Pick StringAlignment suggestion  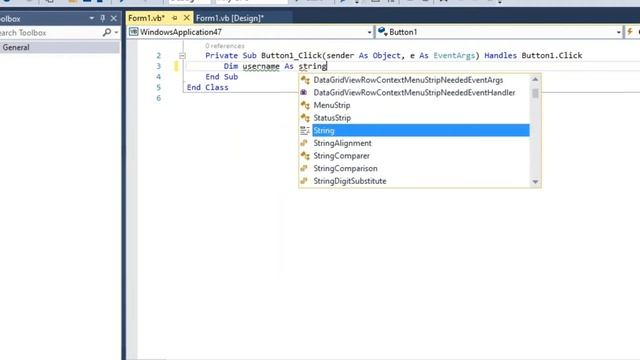click(342, 143)
